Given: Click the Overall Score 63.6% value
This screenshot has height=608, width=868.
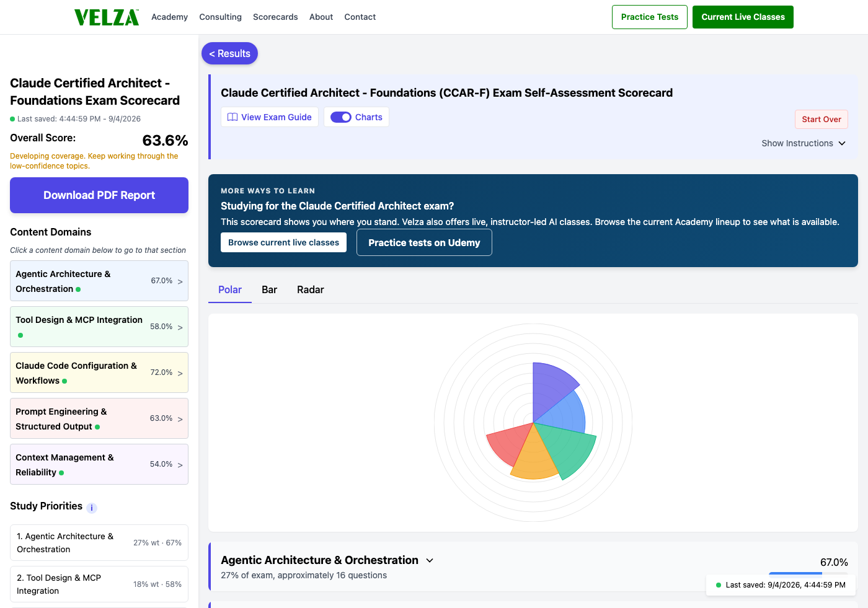Looking at the screenshot, I should tap(165, 141).
